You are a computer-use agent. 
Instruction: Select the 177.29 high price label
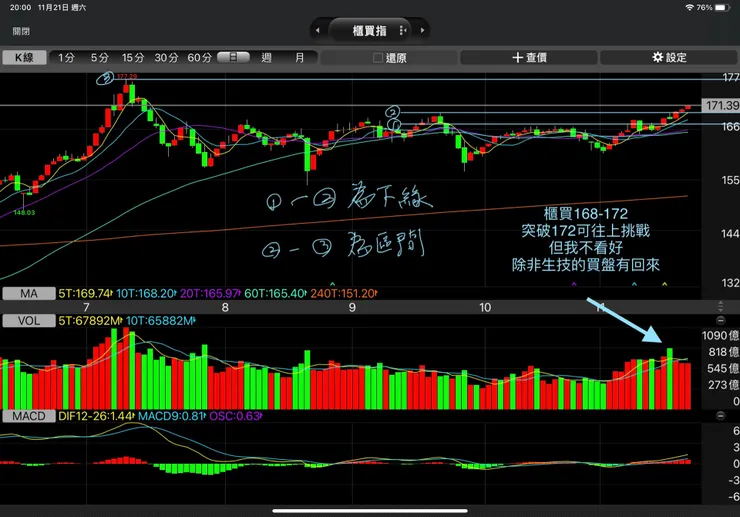[x=127, y=76]
